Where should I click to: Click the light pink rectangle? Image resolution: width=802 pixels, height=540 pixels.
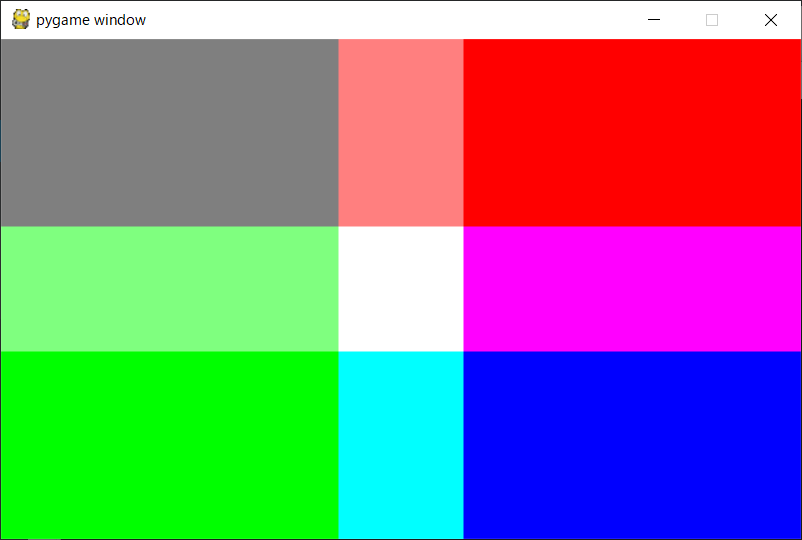[x=401, y=132]
